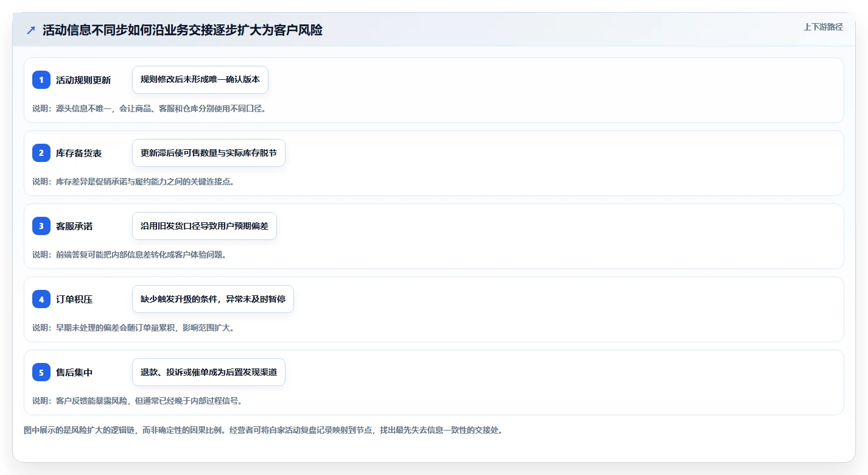Click the arrow icon beside the title
This screenshot has width=868, height=475.
click(31, 30)
